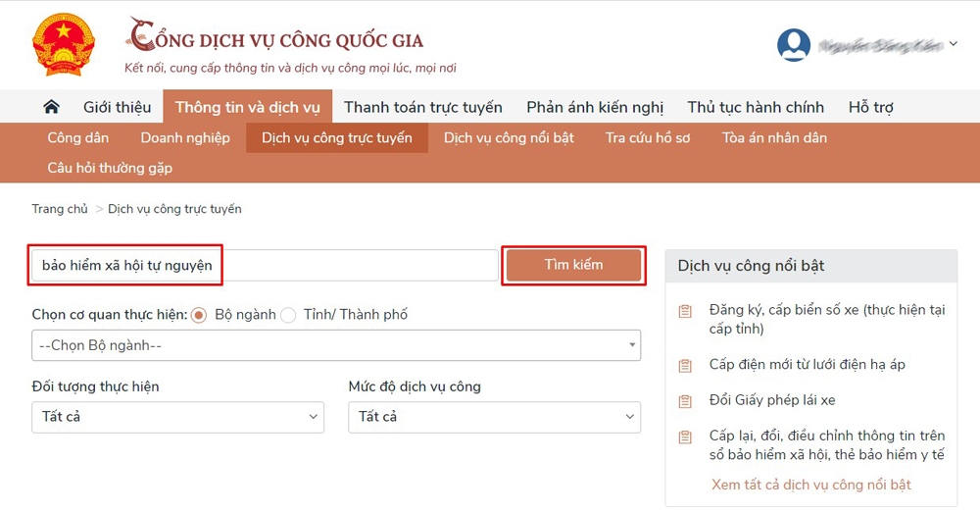Screen dimensions: 980x514
Task: Click document icon beside Cấp điện mới
Action: [x=686, y=366]
